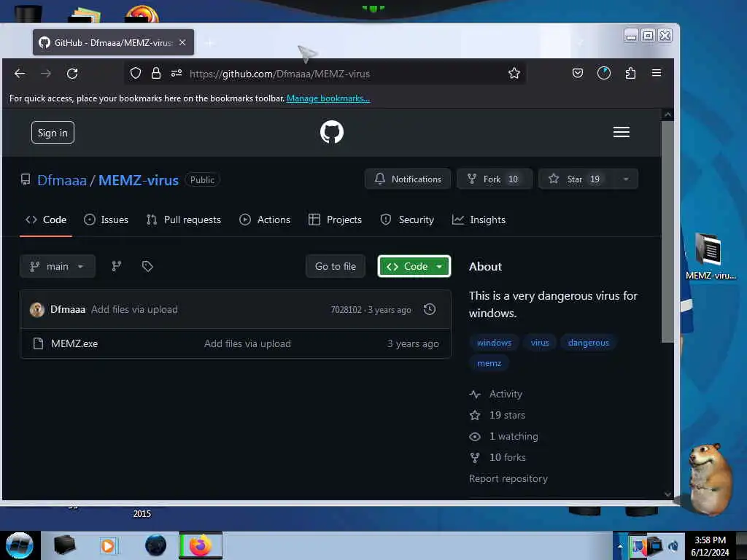Open the Actions tab
747x560 pixels.
265,219
